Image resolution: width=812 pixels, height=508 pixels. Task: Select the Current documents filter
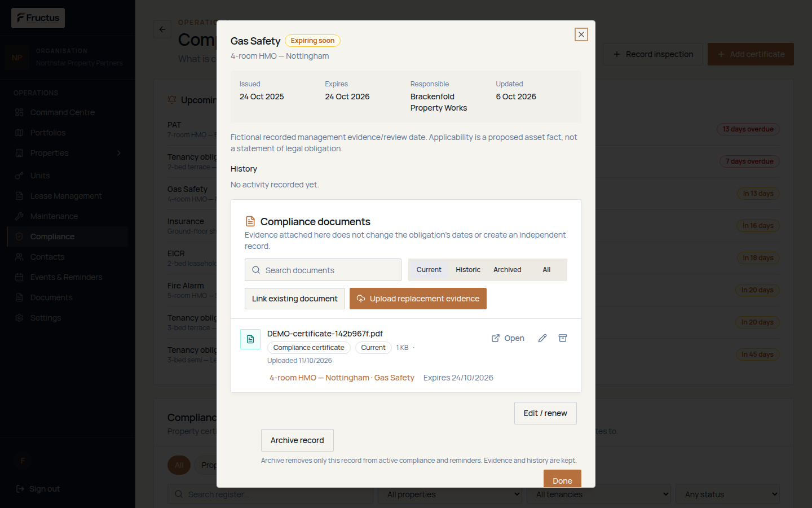click(429, 270)
